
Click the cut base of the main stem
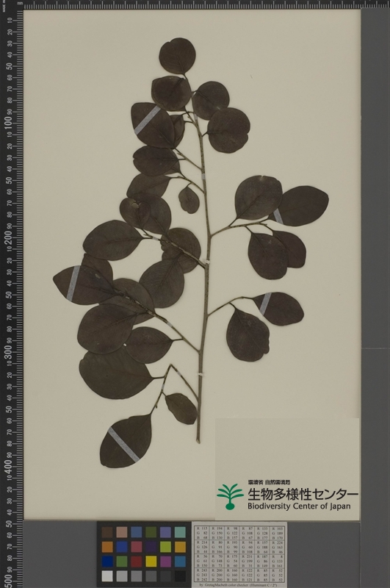pyautogui.click(x=198, y=441)
